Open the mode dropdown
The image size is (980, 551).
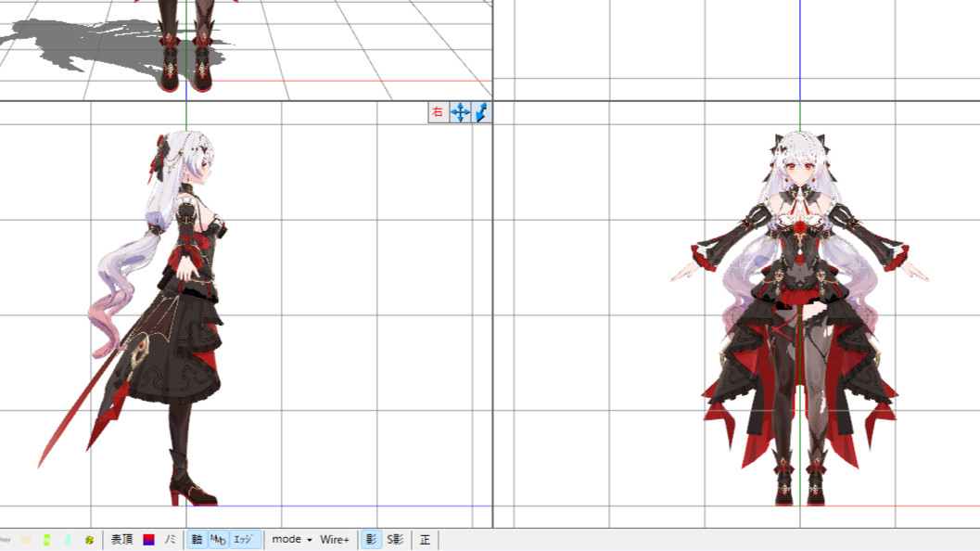tap(292, 539)
